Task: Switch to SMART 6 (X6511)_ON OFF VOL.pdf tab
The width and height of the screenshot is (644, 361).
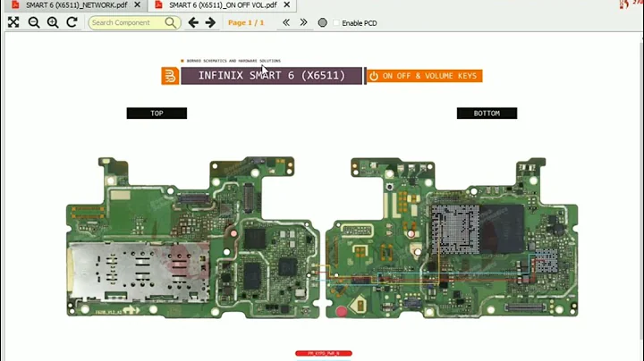Action: coord(223,5)
